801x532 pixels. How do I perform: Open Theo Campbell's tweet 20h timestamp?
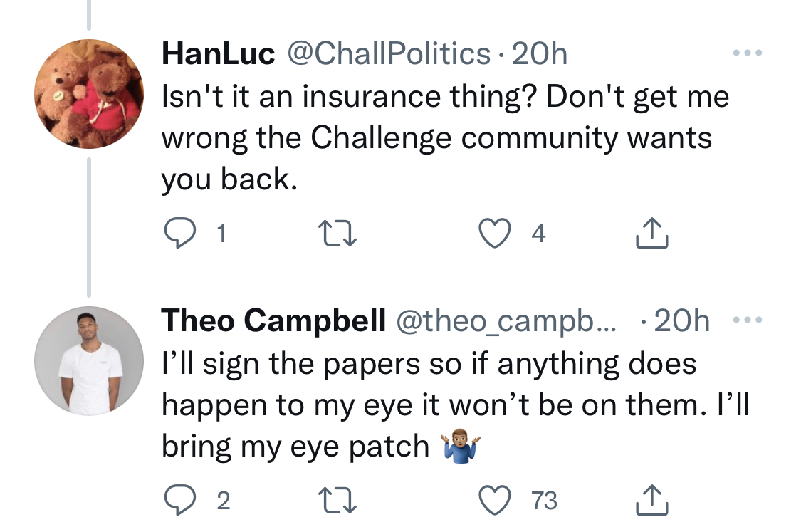pos(681,320)
